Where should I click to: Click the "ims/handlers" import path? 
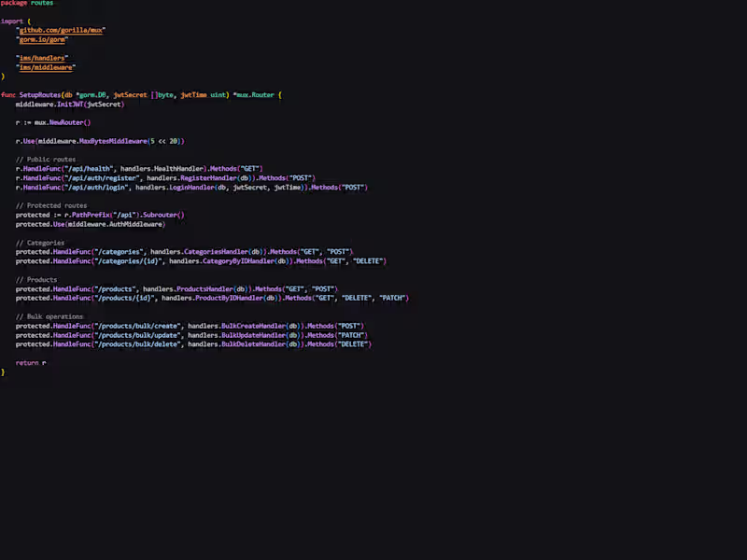click(x=42, y=58)
